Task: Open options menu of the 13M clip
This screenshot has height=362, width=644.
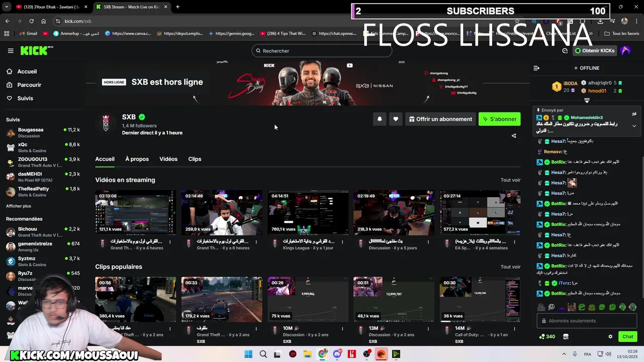Action: pyautogui.click(x=428, y=328)
